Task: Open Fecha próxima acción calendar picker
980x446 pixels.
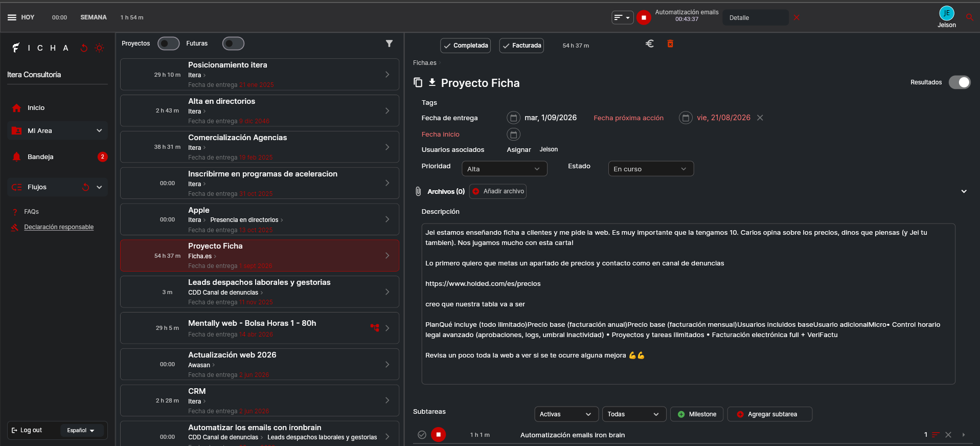Action: pos(686,118)
